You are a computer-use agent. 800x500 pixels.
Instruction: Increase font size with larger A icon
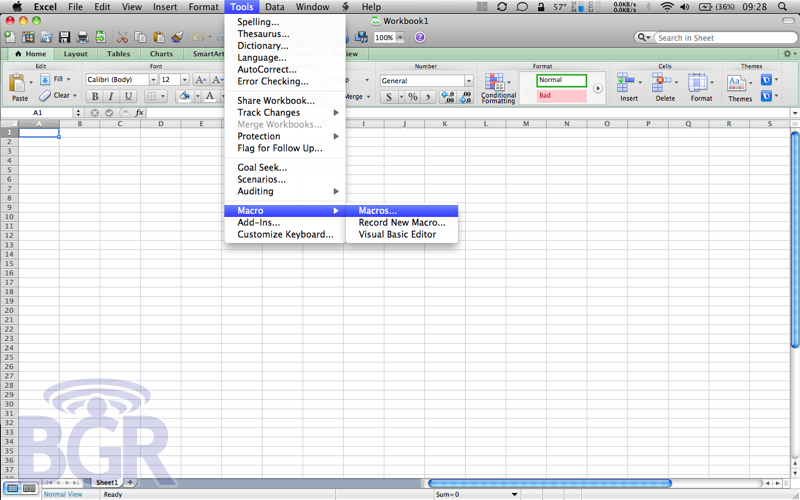pyautogui.click(x=201, y=80)
